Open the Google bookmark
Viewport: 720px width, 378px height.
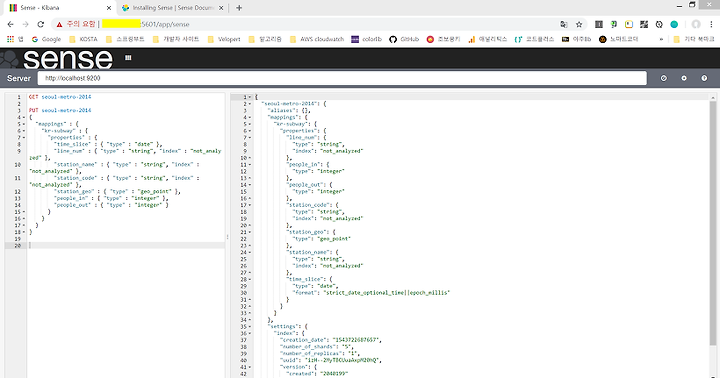pyautogui.click(x=46, y=39)
